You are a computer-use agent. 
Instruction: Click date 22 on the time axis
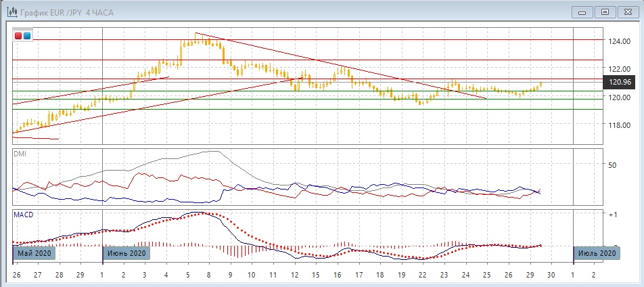[x=421, y=275]
